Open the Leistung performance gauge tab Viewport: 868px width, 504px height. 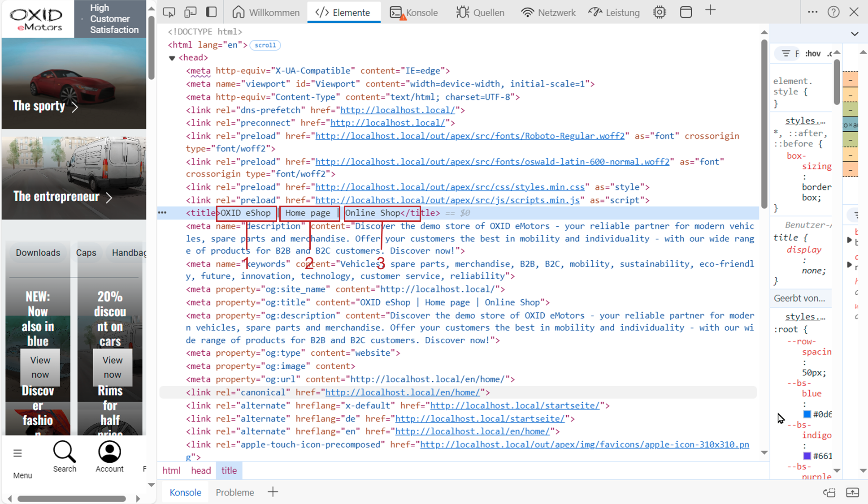click(x=614, y=13)
